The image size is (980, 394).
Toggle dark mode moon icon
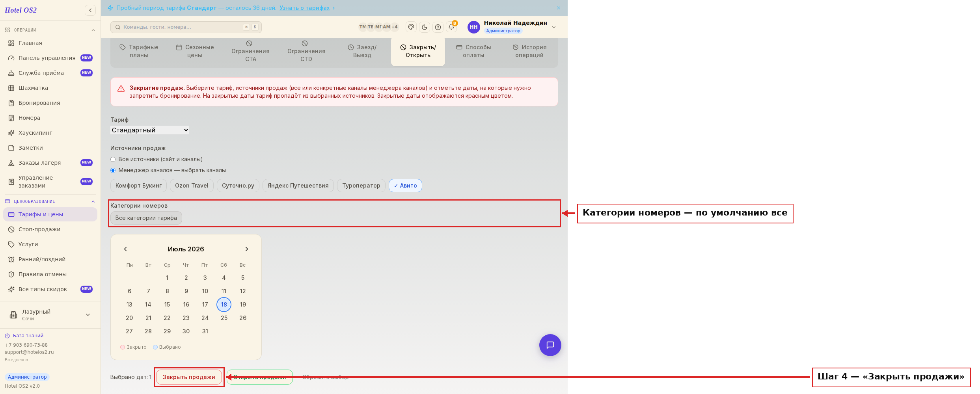[425, 27]
